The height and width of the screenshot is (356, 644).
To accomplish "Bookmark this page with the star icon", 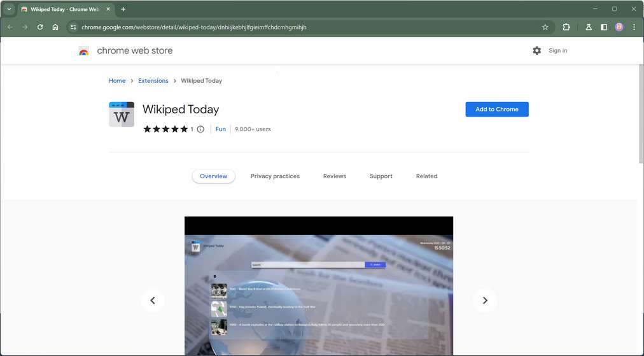I will point(545,27).
